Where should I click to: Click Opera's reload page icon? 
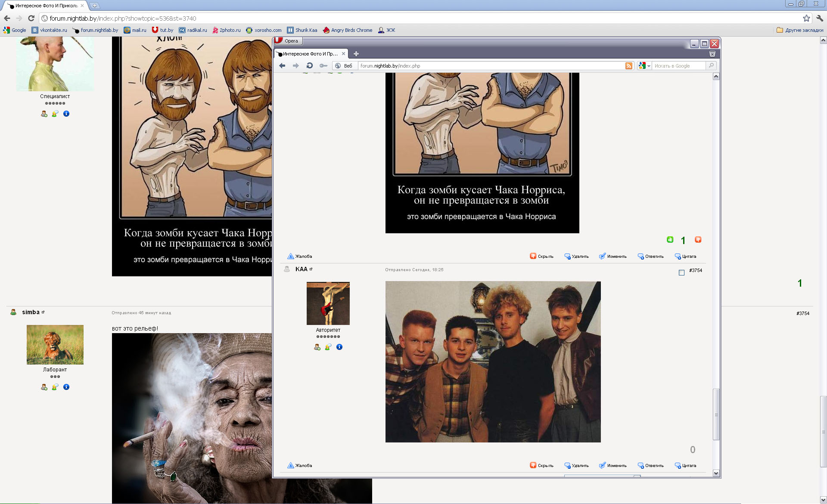(x=309, y=66)
